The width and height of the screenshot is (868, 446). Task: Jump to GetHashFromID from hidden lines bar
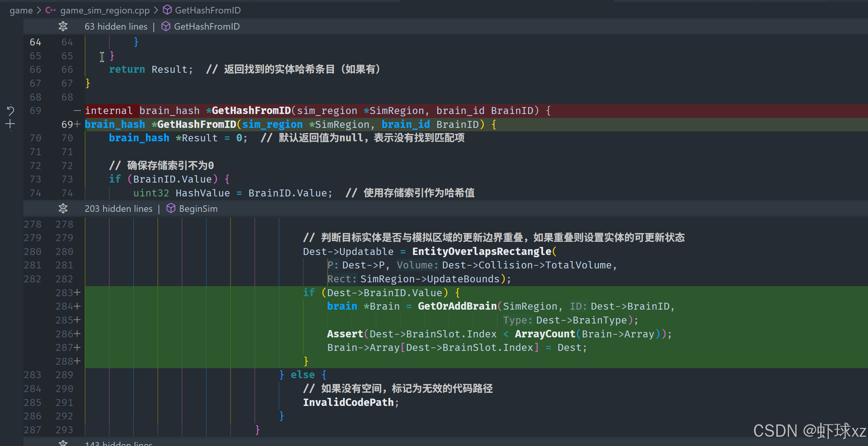207,27
